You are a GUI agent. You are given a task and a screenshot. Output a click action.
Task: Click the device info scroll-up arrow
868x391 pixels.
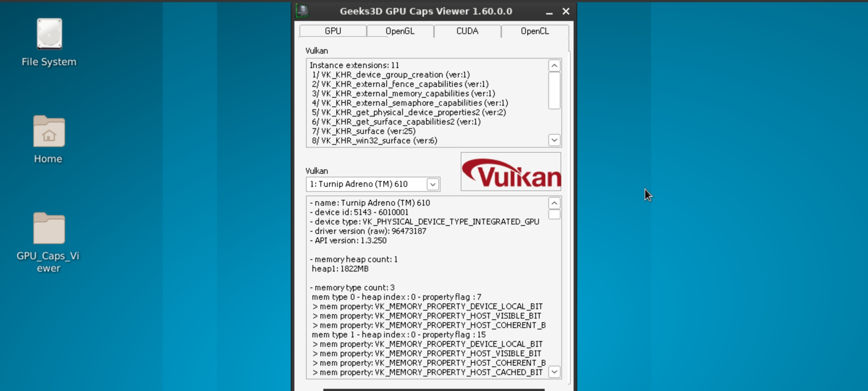554,203
